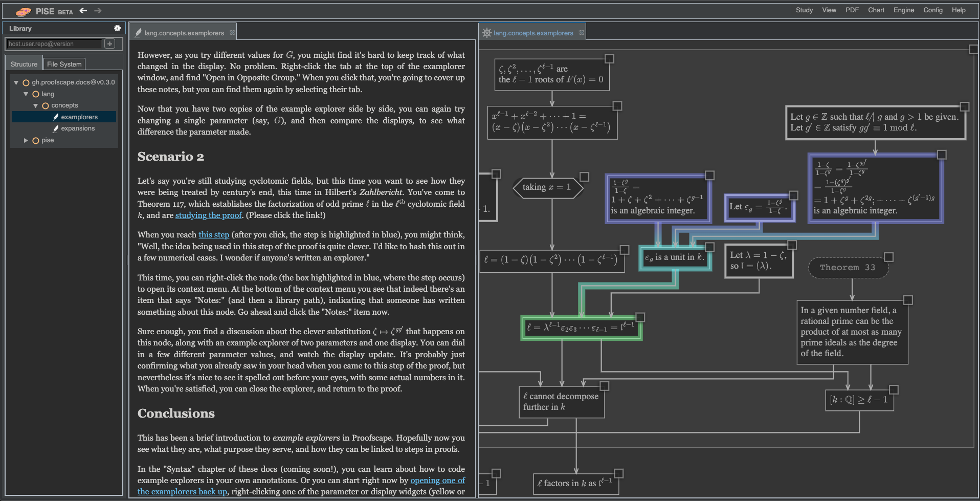The image size is (980, 501).
Task: Toggle checkbox on 'ε_g is a unit' node
Action: pyautogui.click(x=709, y=247)
